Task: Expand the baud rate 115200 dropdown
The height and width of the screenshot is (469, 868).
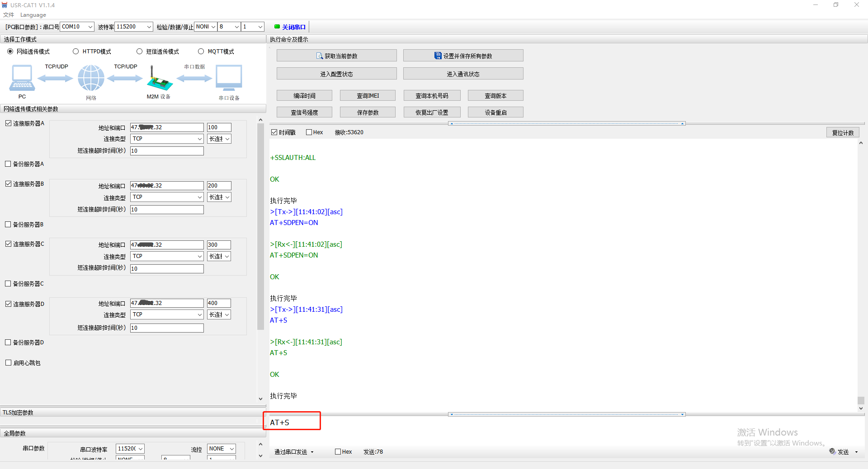Action: pyautogui.click(x=134, y=27)
